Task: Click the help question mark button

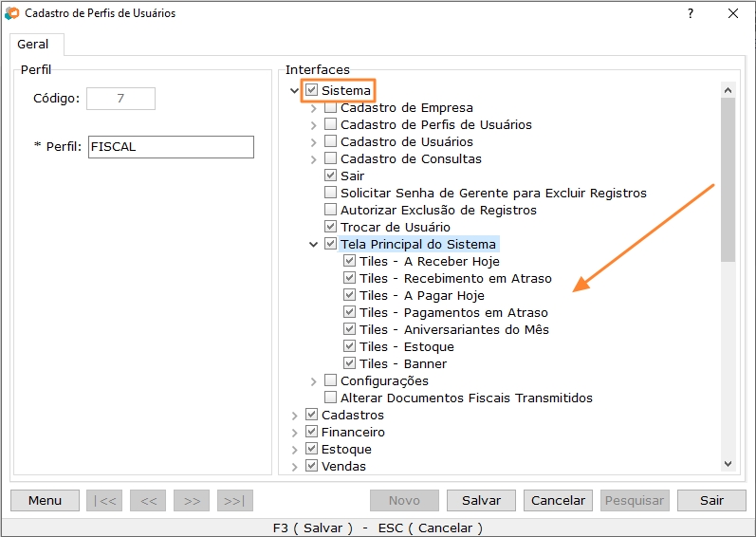Action: pos(691,13)
